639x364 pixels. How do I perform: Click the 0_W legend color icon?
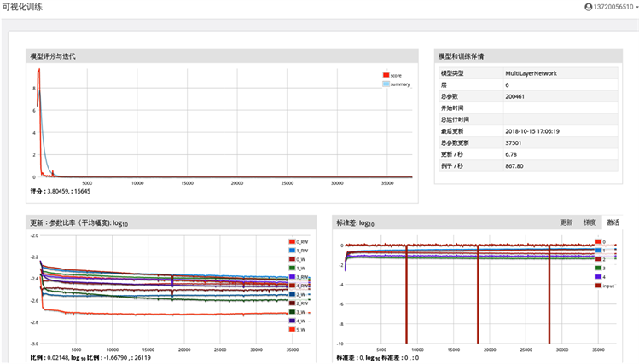[x=292, y=260]
